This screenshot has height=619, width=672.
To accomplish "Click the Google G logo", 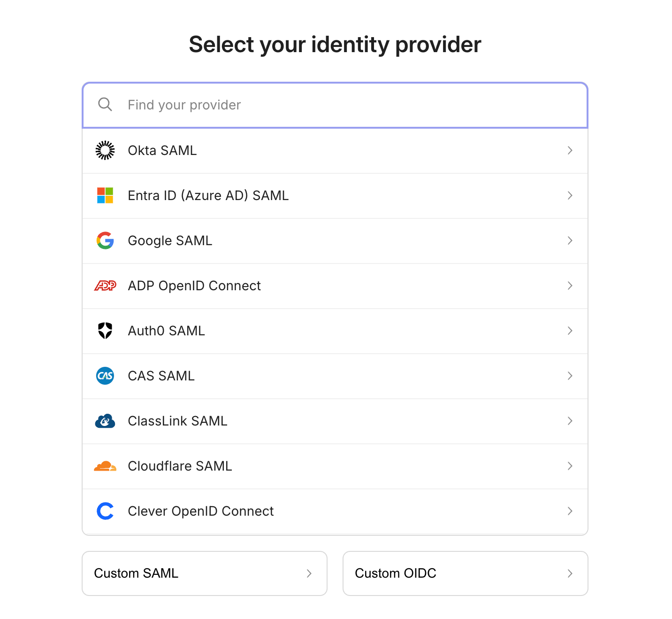I will pyautogui.click(x=105, y=240).
